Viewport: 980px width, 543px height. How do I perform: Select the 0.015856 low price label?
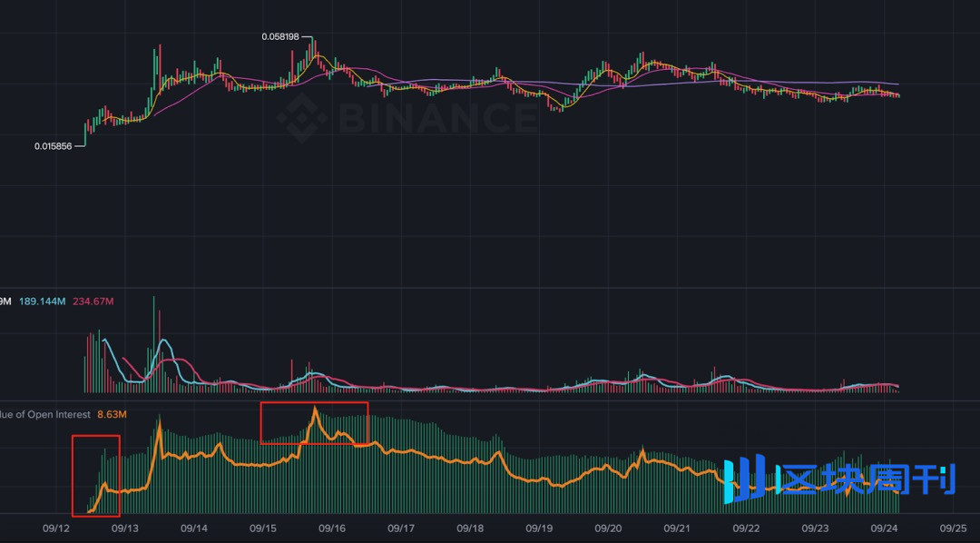[55, 145]
